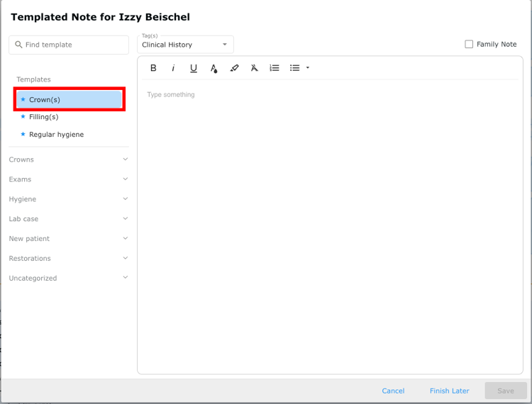Click the star next to Crown(s)

pos(23,99)
